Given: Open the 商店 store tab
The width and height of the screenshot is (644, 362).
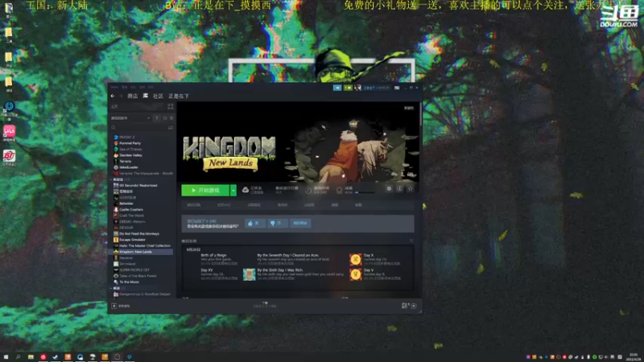Looking at the screenshot, I should [132, 96].
